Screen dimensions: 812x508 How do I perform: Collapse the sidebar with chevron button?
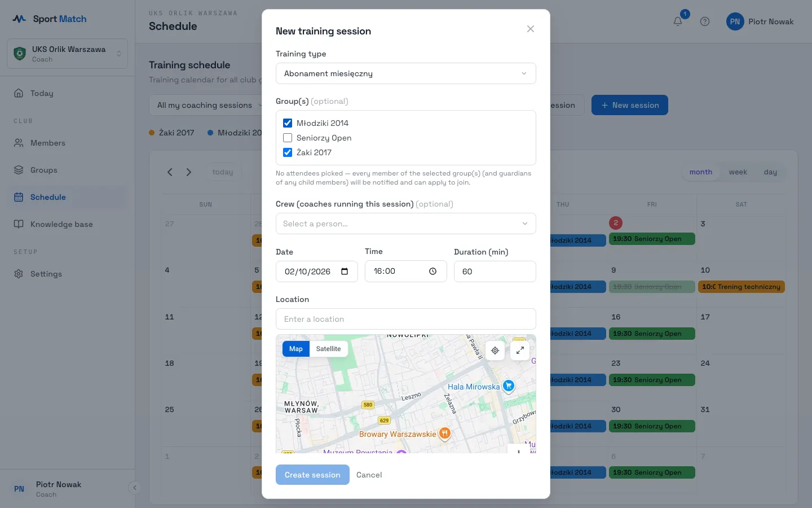(134, 488)
